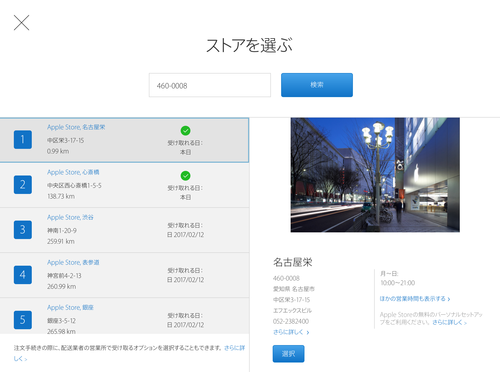The height and width of the screenshot is (372, 500).
Task: Click address 神宮前4-2-13 in 表参道 row
Action: 64,276
